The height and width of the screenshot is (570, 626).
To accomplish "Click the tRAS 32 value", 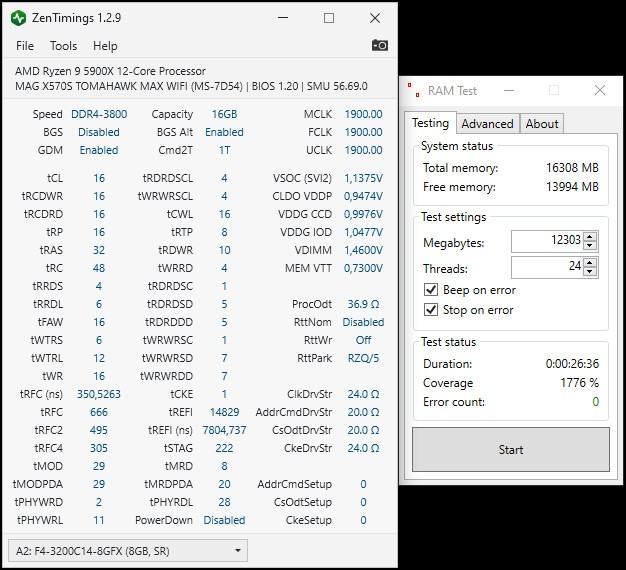I will click(99, 250).
